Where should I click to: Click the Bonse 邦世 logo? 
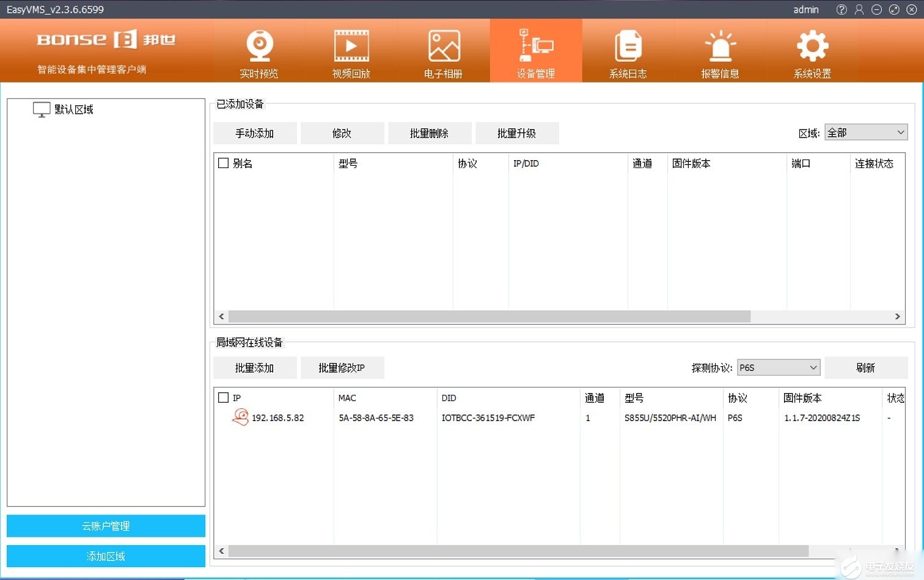[106, 40]
